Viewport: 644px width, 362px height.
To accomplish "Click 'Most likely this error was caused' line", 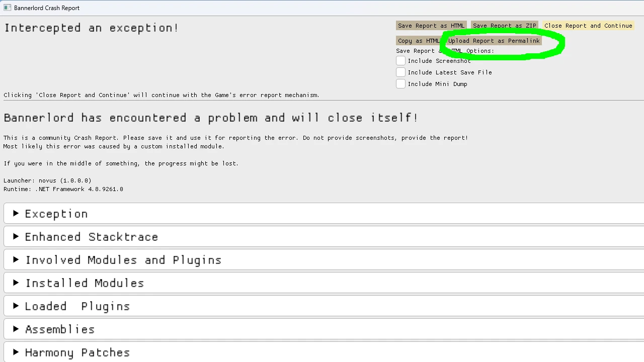I will (x=114, y=146).
